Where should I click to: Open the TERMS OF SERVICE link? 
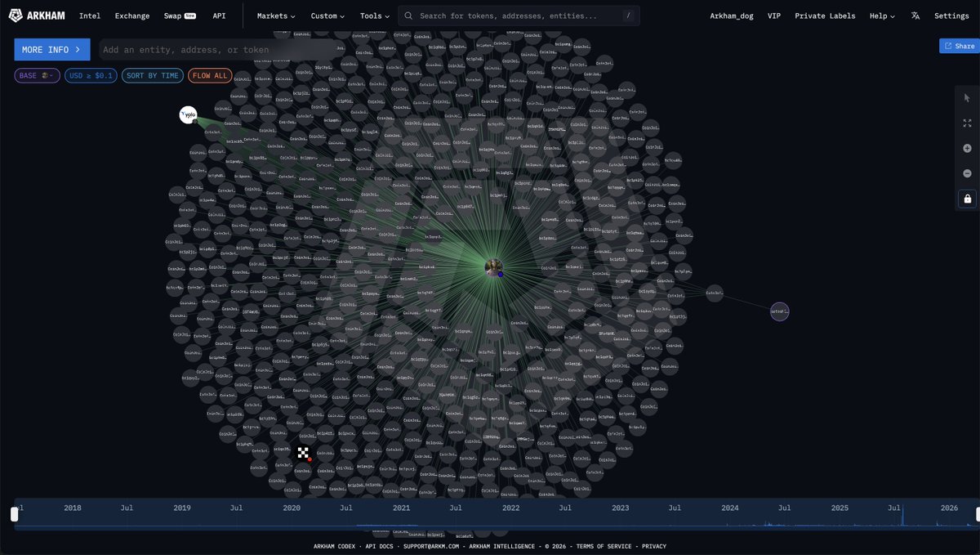[604, 546]
